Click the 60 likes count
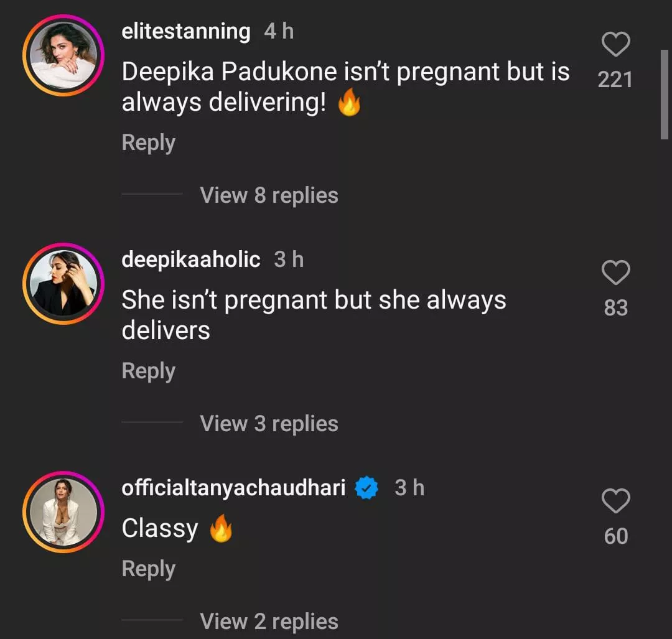This screenshot has width=672, height=639. (x=615, y=536)
